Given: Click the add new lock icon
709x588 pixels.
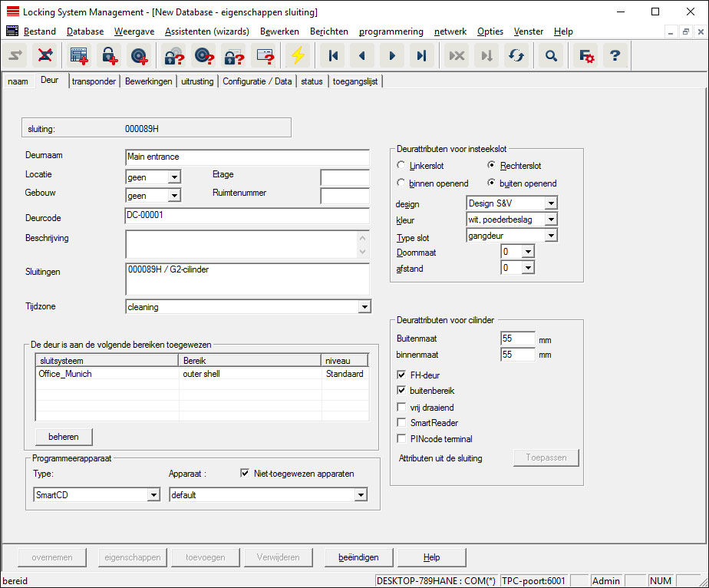Looking at the screenshot, I should pos(109,56).
